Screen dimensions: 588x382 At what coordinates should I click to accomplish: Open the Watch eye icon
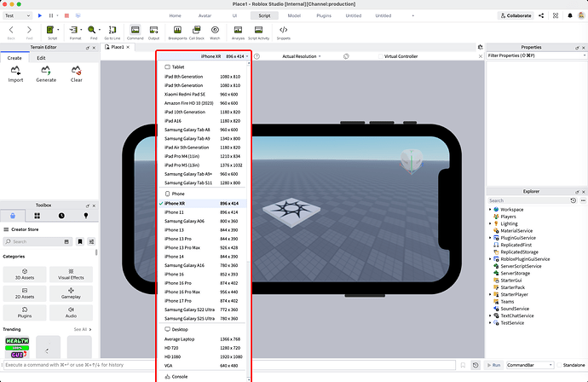coord(215,30)
